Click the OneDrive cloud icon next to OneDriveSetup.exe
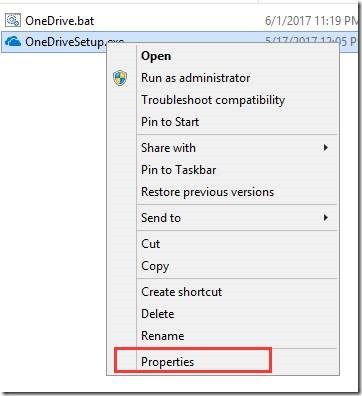 click(x=13, y=41)
